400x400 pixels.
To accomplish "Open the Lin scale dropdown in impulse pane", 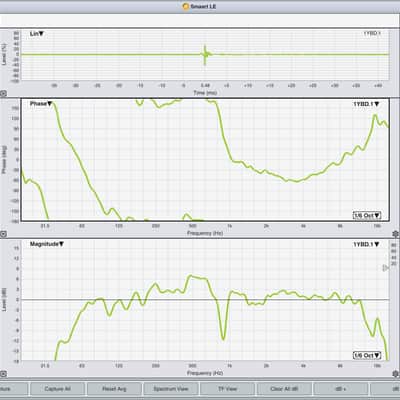I will [37, 34].
